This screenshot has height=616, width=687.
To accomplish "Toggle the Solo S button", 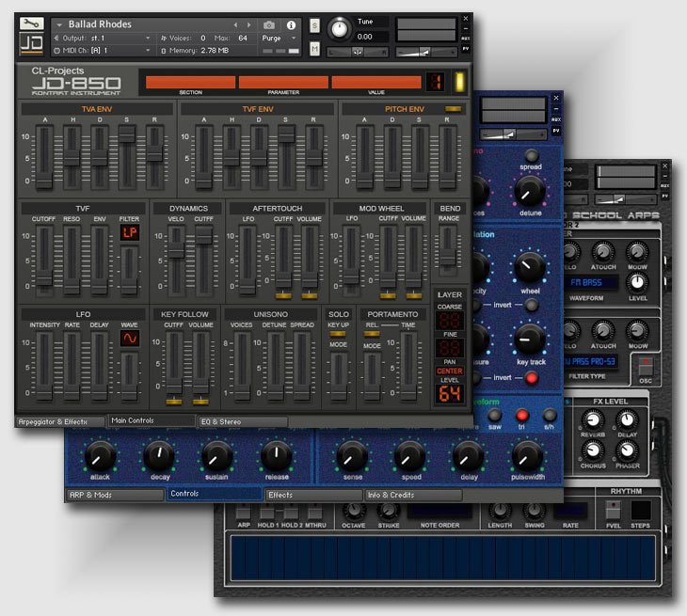I will [x=314, y=25].
